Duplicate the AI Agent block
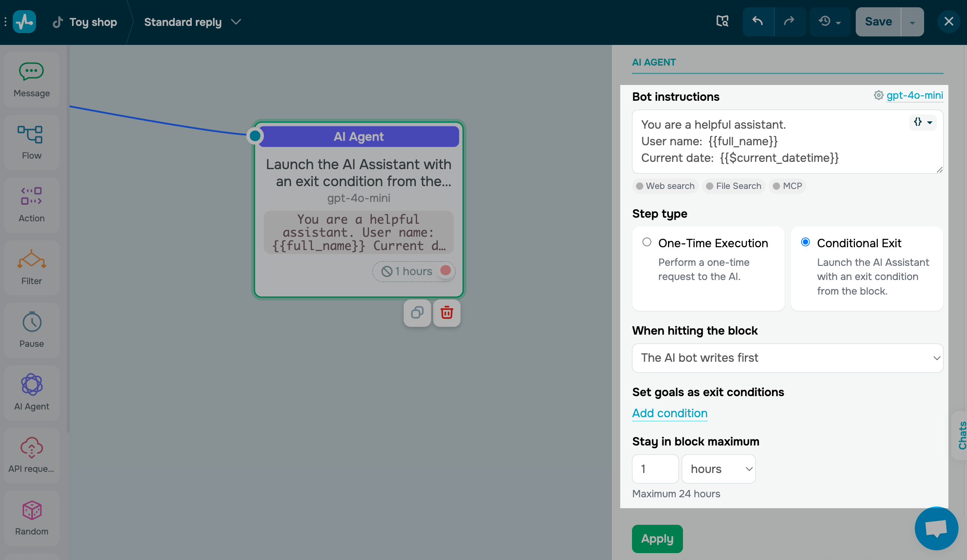This screenshot has height=560, width=967. (417, 313)
